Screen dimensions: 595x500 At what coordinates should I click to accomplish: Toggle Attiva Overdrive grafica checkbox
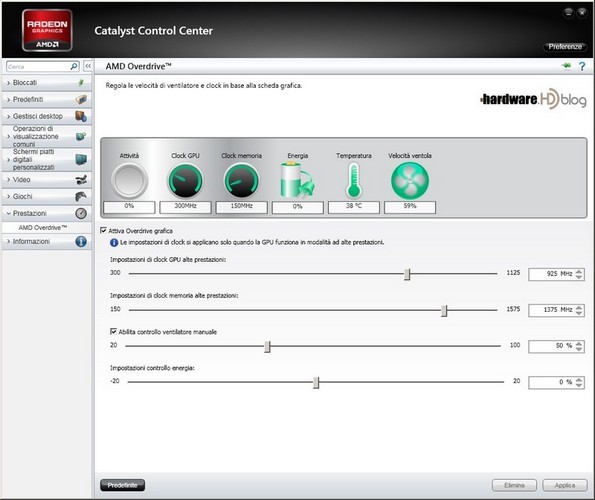tap(103, 230)
